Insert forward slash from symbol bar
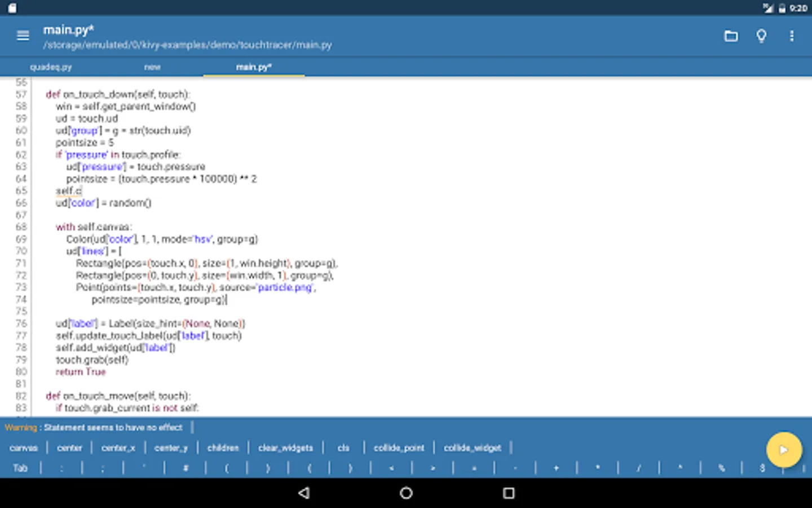 click(639, 468)
